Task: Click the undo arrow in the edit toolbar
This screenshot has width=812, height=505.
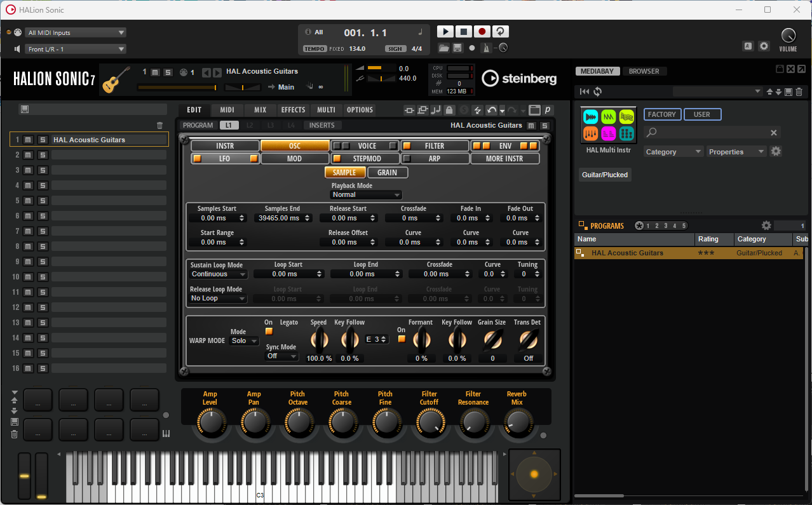Action: tap(491, 110)
